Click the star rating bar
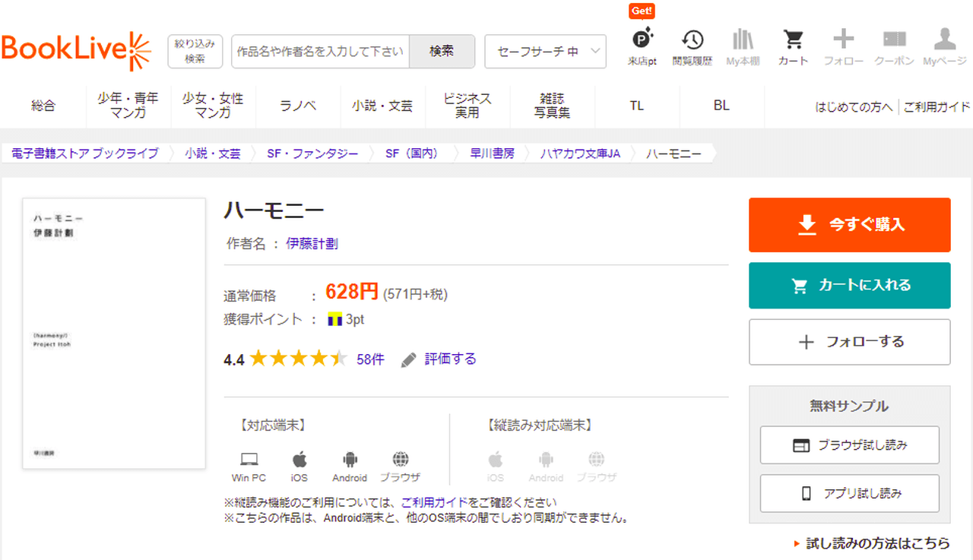Viewport: 973px width, 560px height. pos(298,359)
